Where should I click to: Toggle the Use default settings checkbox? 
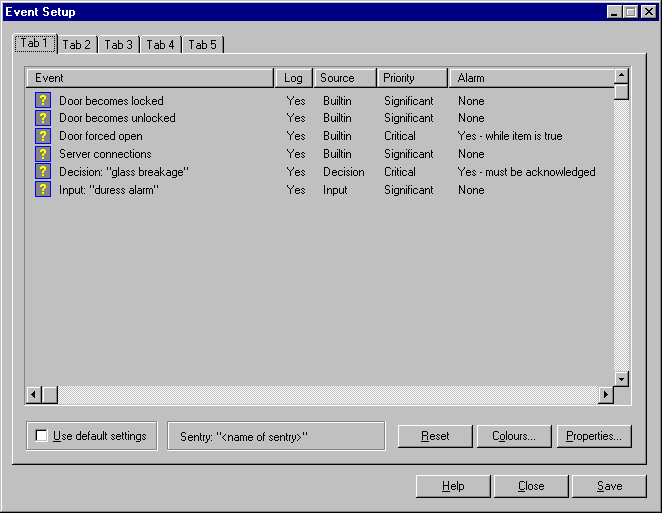pos(41,436)
